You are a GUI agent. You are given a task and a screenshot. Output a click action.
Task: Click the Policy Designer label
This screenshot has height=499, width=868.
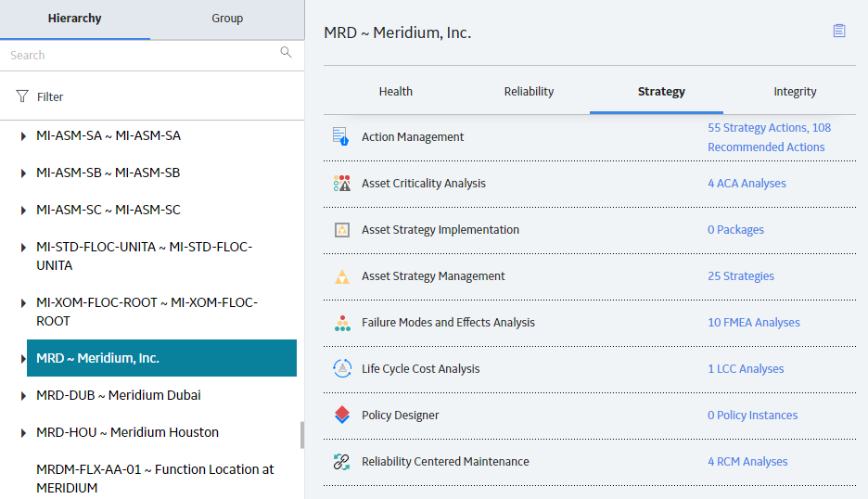pyautogui.click(x=401, y=416)
